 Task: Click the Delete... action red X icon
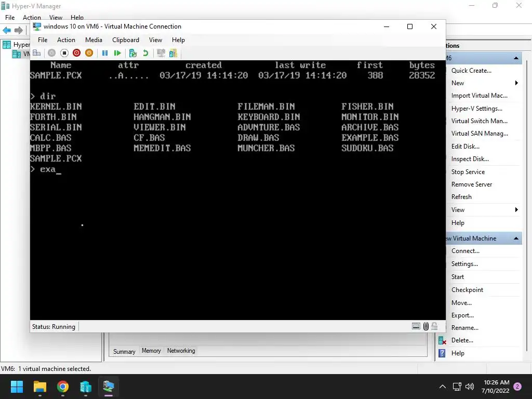442,340
